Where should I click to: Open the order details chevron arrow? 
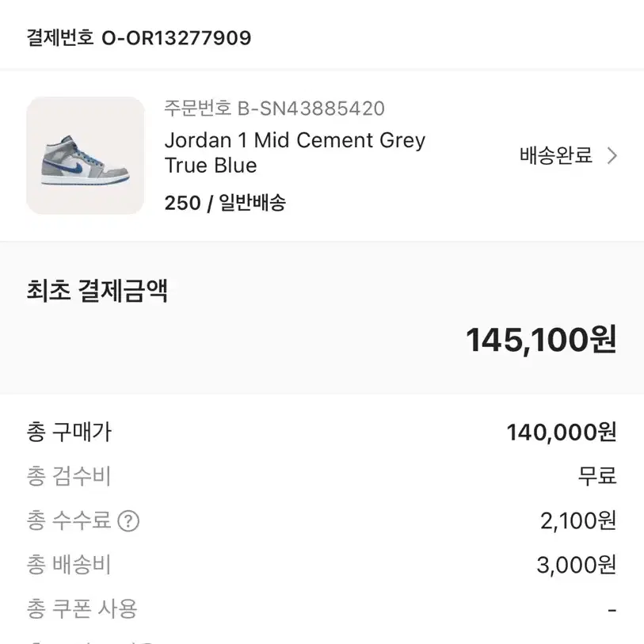coord(612,156)
